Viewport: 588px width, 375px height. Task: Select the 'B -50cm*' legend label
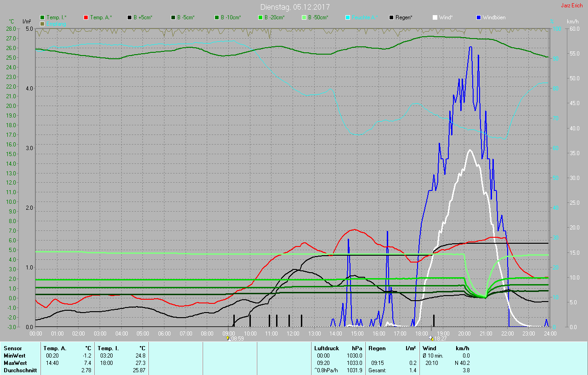pyautogui.click(x=318, y=17)
